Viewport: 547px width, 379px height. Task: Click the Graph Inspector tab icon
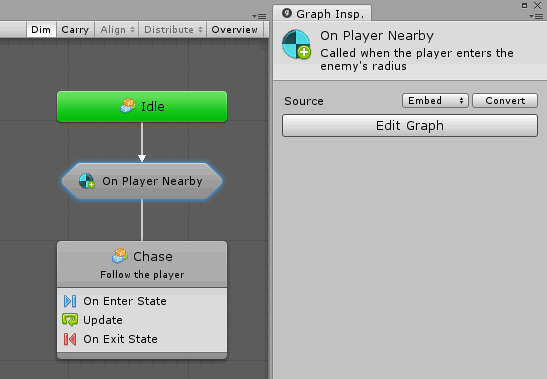(x=287, y=13)
